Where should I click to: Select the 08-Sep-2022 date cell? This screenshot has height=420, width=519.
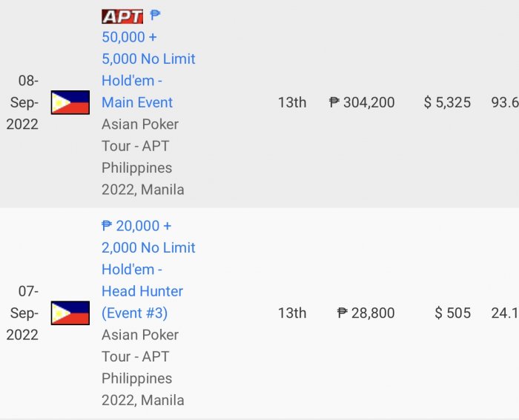(22, 102)
